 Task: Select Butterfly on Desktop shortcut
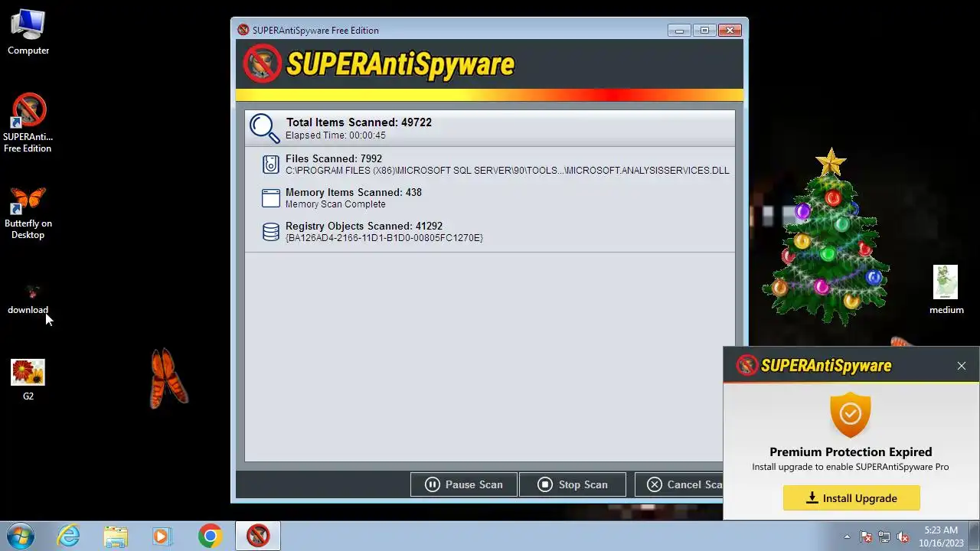[28, 213]
